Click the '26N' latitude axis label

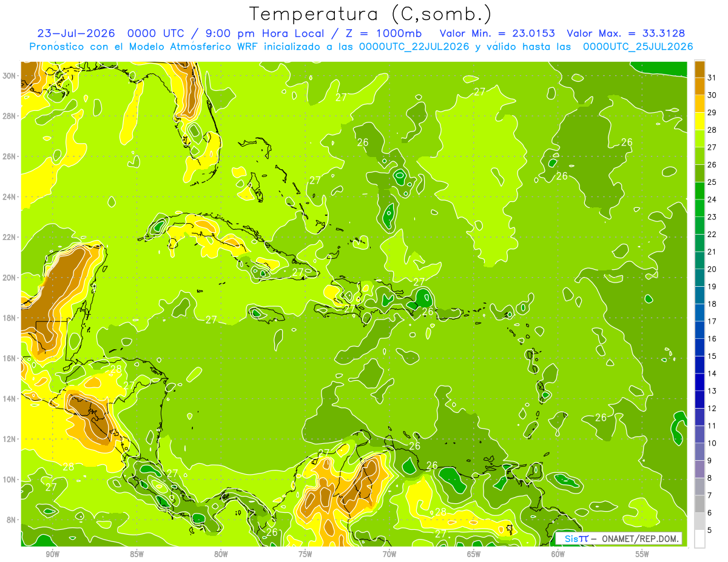[10, 156]
